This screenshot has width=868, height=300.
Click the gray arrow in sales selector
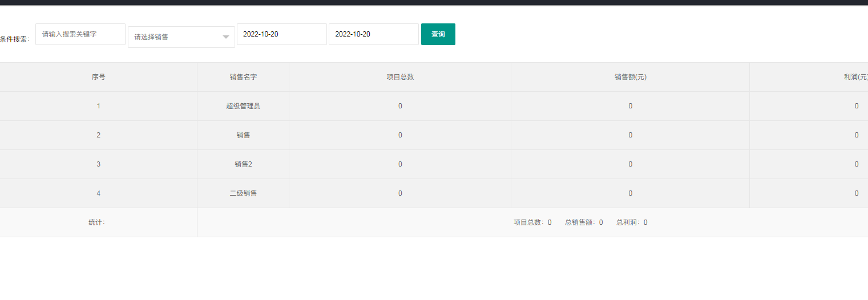click(226, 38)
